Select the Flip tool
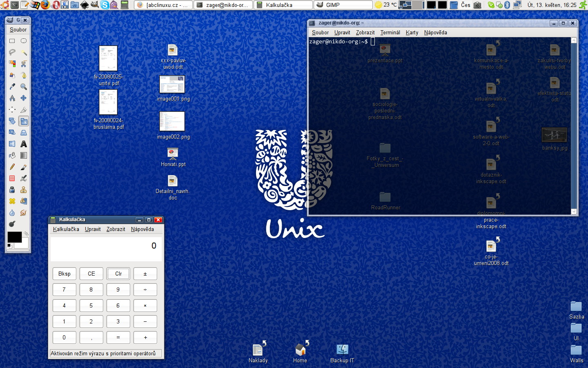Screen dimensions: 588x368 pyautogui.click(x=12, y=144)
